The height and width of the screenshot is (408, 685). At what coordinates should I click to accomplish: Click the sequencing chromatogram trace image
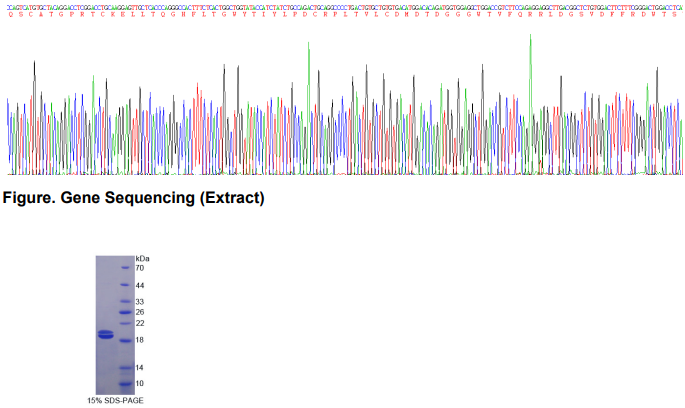click(345, 105)
